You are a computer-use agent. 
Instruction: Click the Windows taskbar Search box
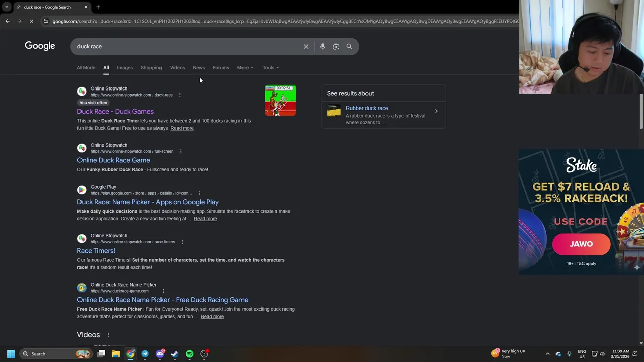tap(56, 354)
